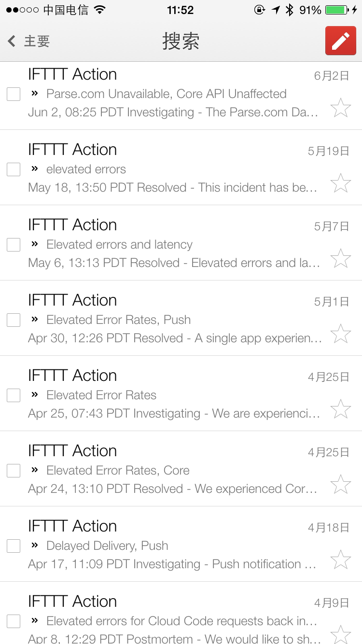Star the Elevated errors and latency email
The height and width of the screenshot is (644, 362).
point(340,258)
